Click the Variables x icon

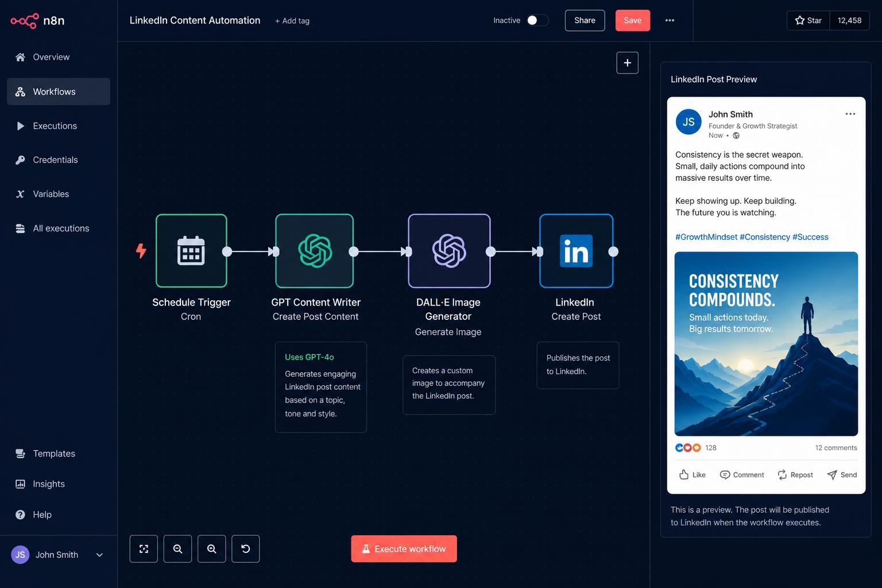tap(20, 194)
